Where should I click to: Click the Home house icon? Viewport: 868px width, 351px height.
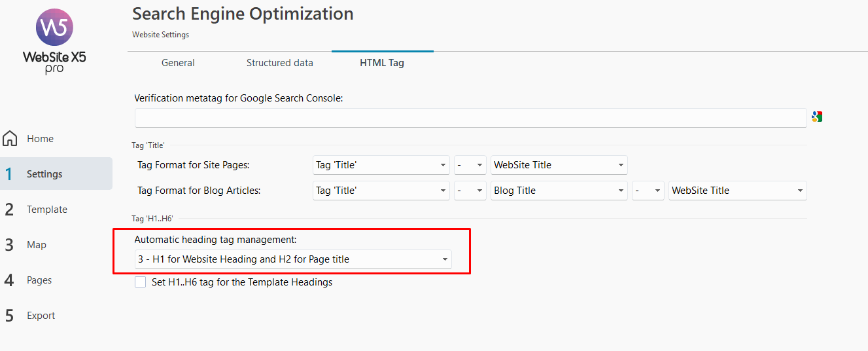tap(10, 138)
